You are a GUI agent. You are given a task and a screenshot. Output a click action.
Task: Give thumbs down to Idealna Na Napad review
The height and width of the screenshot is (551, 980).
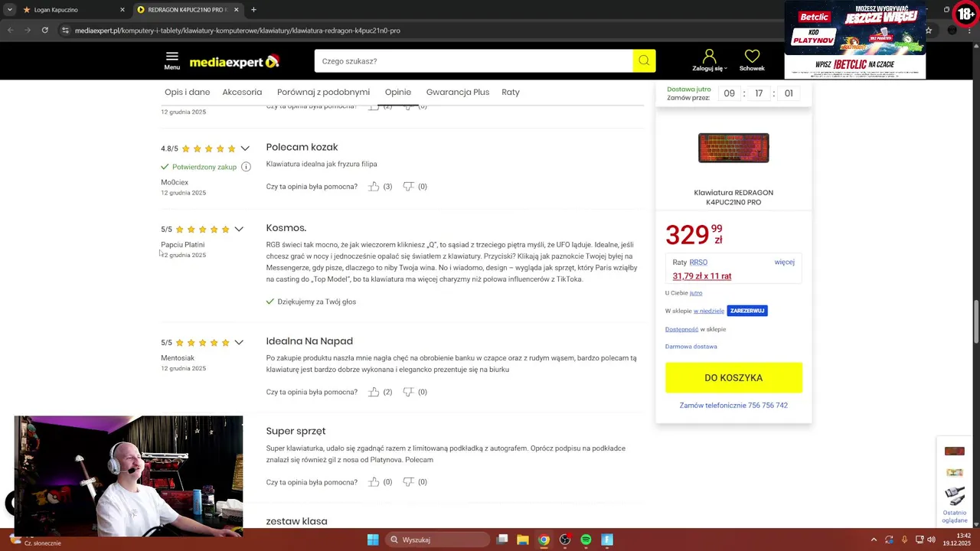pos(408,392)
